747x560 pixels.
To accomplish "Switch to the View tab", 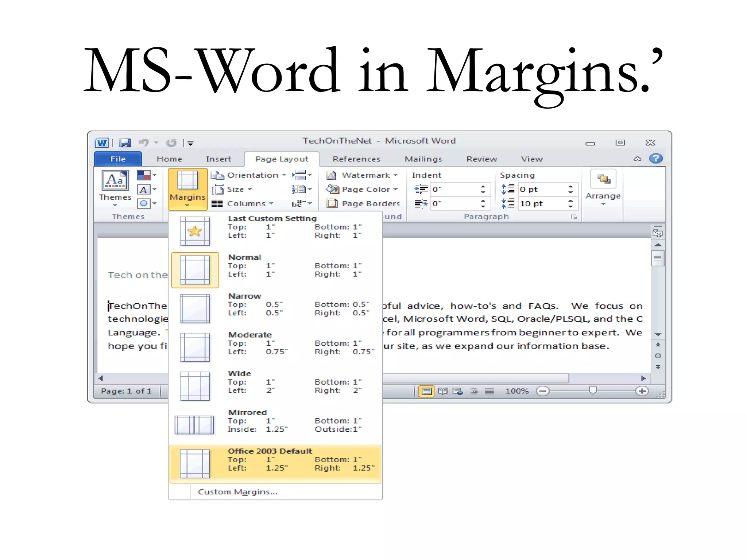I will (532, 159).
